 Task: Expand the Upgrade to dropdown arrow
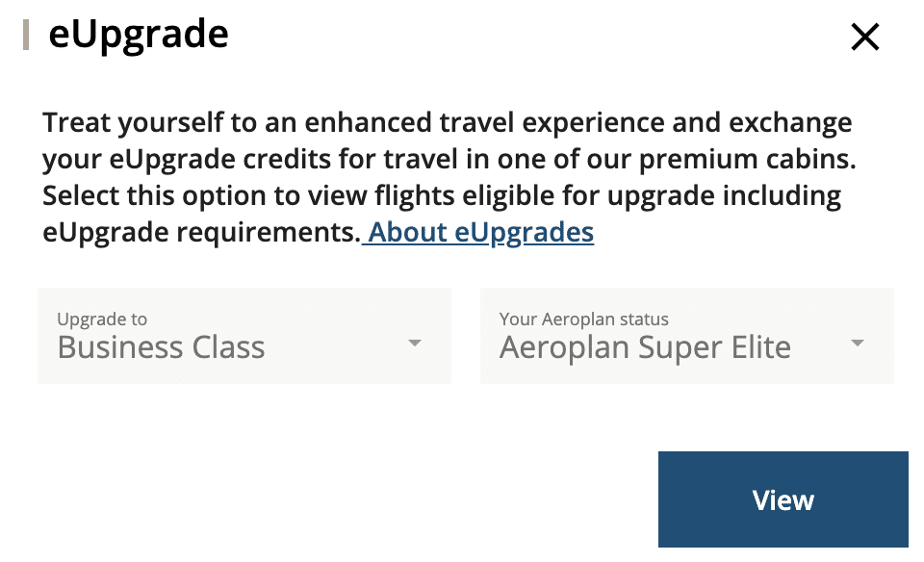coord(415,343)
